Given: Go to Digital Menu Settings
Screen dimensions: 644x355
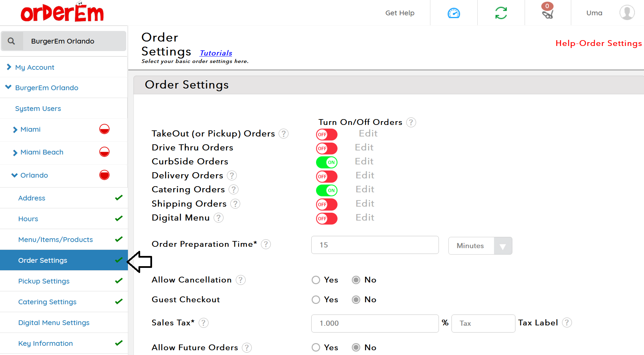Looking at the screenshot, I should click(x=54, y=323).
